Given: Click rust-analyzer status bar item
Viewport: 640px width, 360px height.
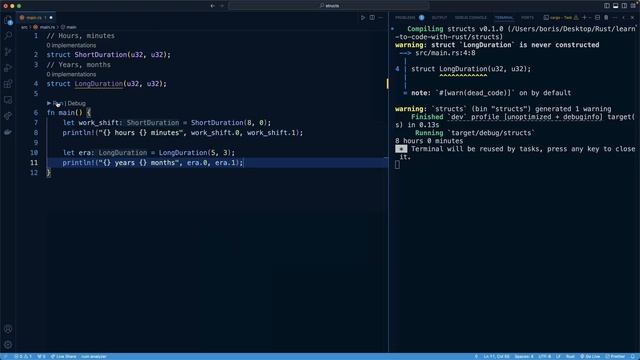Looking at the screenshot, I should point(93,356).
